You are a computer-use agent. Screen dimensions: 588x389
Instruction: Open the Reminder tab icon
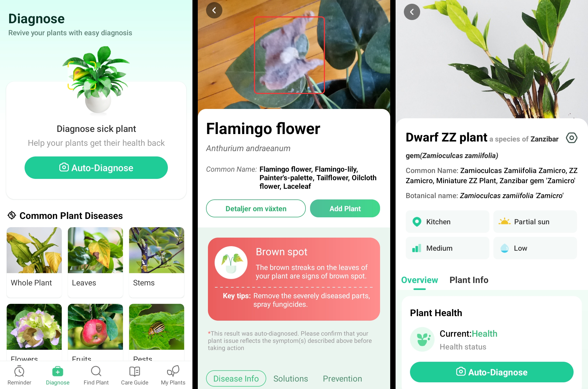click(x=19, y=371)
